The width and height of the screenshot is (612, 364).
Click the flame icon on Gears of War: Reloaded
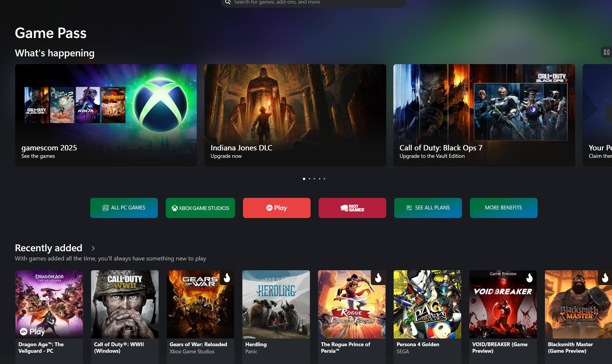227,278
